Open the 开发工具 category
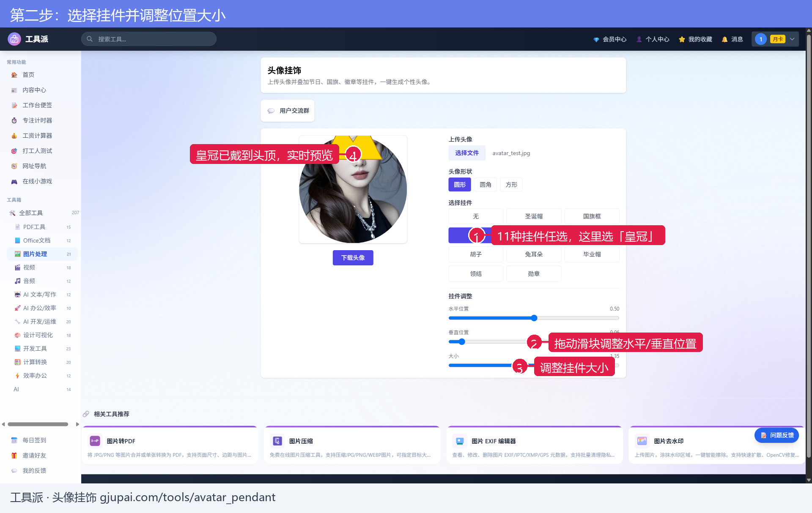 tap(42, 349)
